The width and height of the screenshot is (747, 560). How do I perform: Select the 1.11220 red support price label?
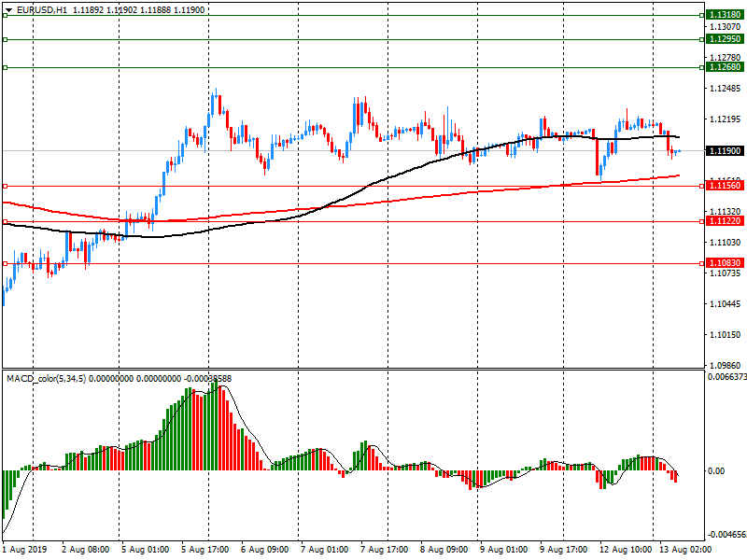point(725,221)
